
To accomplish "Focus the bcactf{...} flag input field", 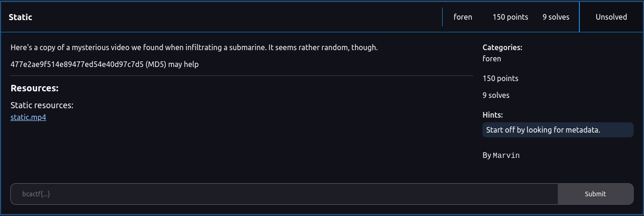I will tap(284, 194).
